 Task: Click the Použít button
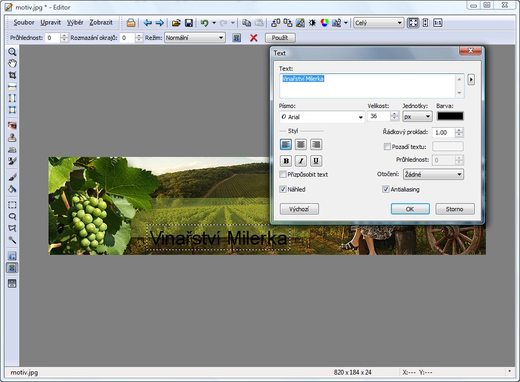[280, 38]
